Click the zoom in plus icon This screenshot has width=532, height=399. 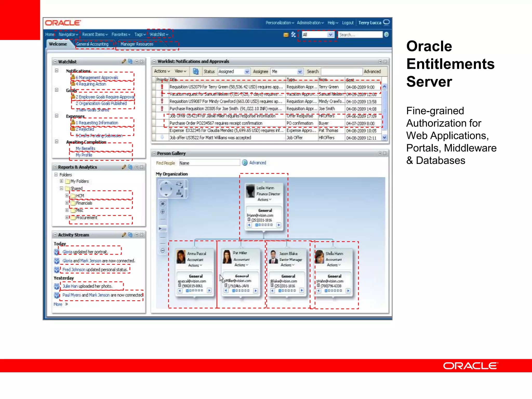click(163, 212)
